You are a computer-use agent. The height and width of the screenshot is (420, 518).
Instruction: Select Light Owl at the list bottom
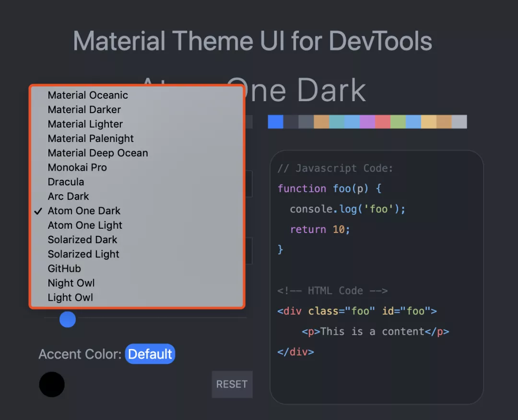[137, 297]
